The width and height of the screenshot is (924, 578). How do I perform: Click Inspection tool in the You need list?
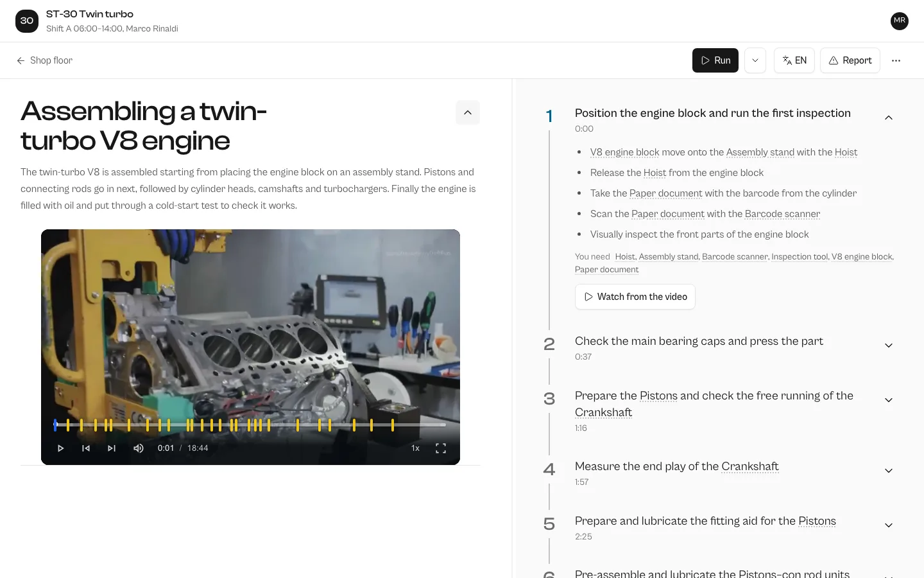(x=800, y=256)
